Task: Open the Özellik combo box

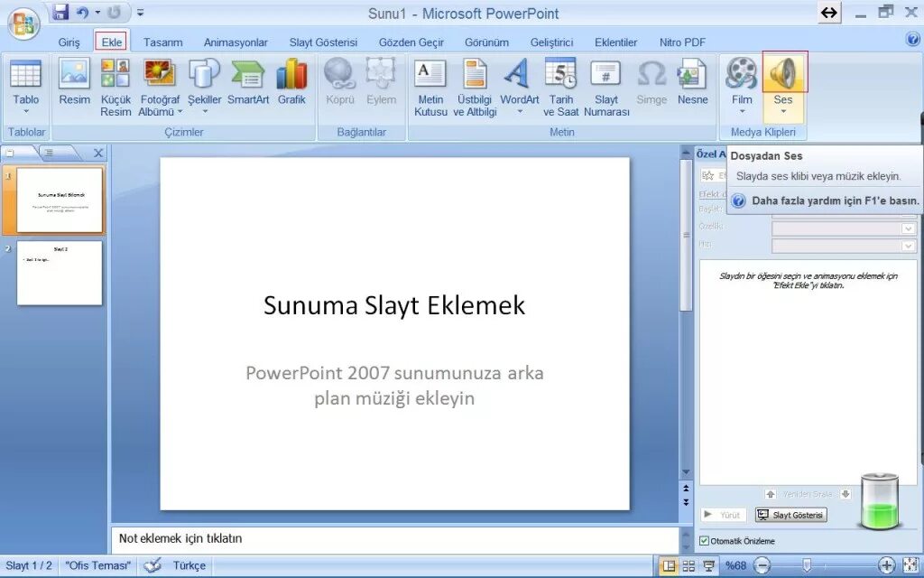Action: tap(844, 228)
